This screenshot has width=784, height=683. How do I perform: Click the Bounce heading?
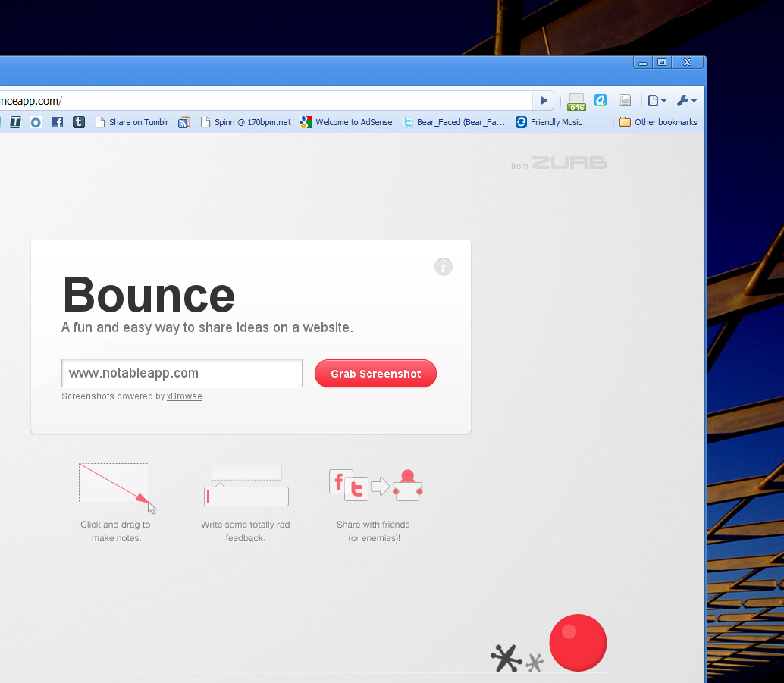tap(149, 295)
